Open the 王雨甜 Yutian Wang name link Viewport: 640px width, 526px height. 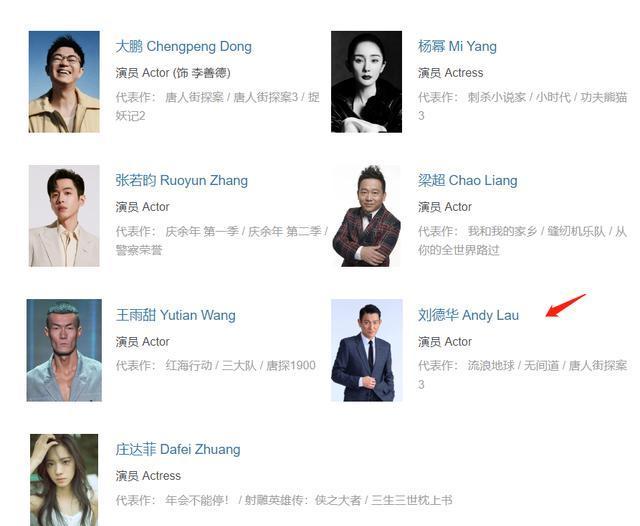[176, 315]
